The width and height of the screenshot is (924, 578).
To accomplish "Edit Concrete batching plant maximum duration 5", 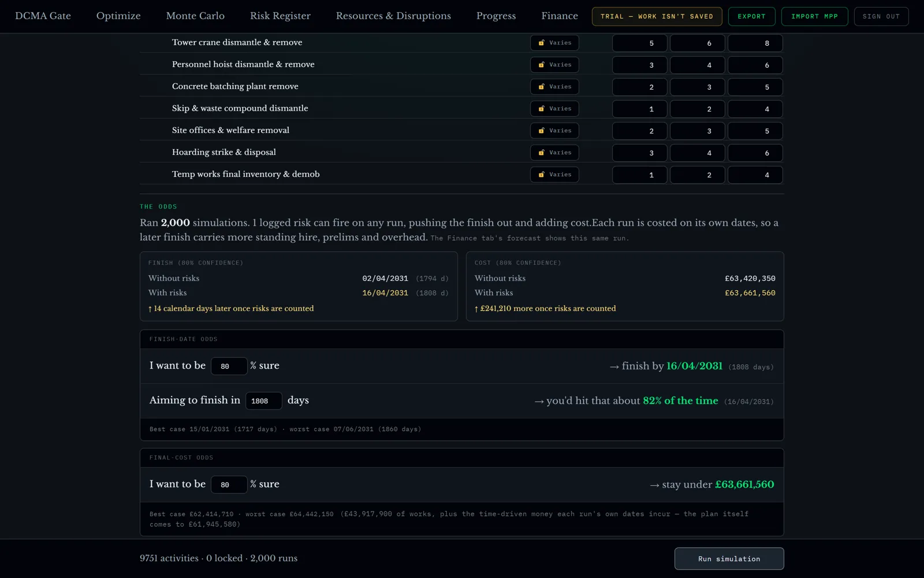I will [x=755, y=87].
